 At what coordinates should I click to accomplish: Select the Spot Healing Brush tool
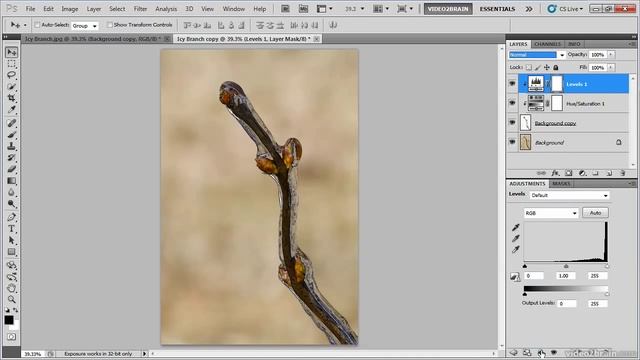tap(11, 123)
